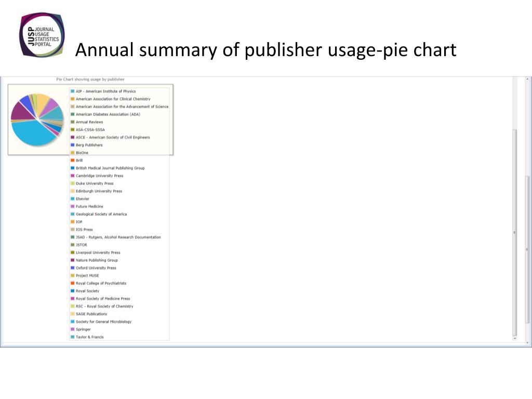Click the Royal Society legend swatch
The image size is (532, 399).
pyautogui.click(x=72, y=291)
